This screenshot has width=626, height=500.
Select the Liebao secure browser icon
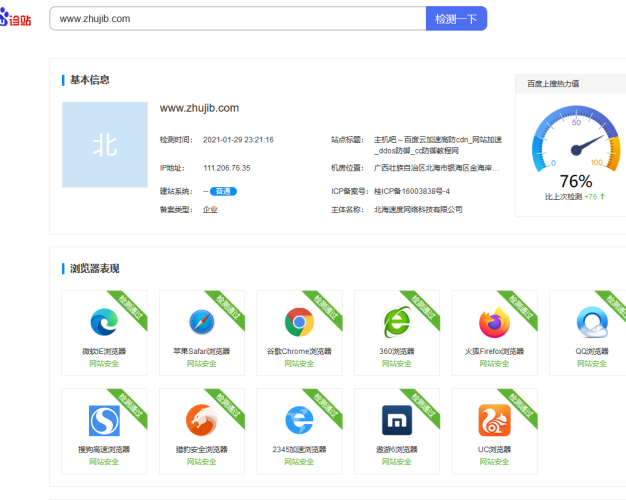click(x=202, y=420)
